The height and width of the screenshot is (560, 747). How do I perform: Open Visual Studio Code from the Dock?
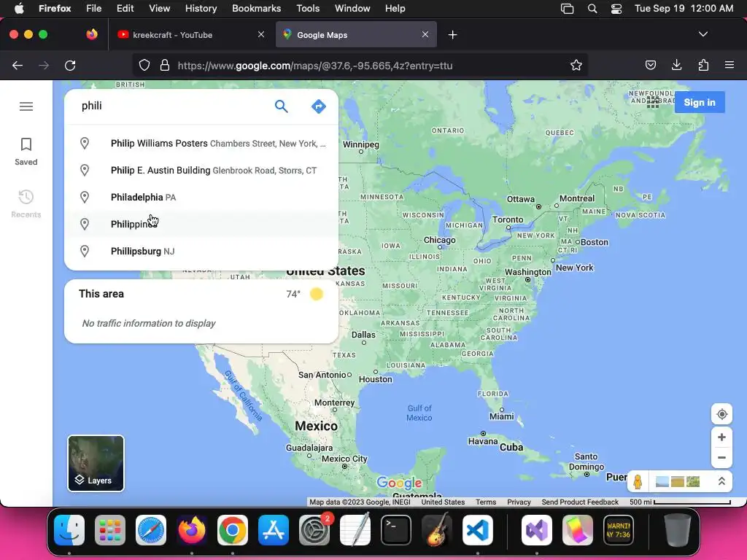[x=477, y=530]
